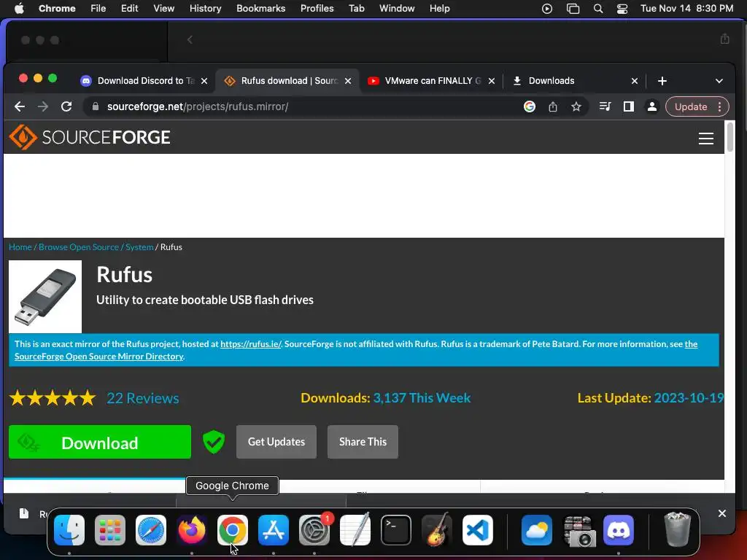The width and height of the screenshot is (747, 560).
Task: Go forward in Chrome's history
Action: [x=43, y=106]
